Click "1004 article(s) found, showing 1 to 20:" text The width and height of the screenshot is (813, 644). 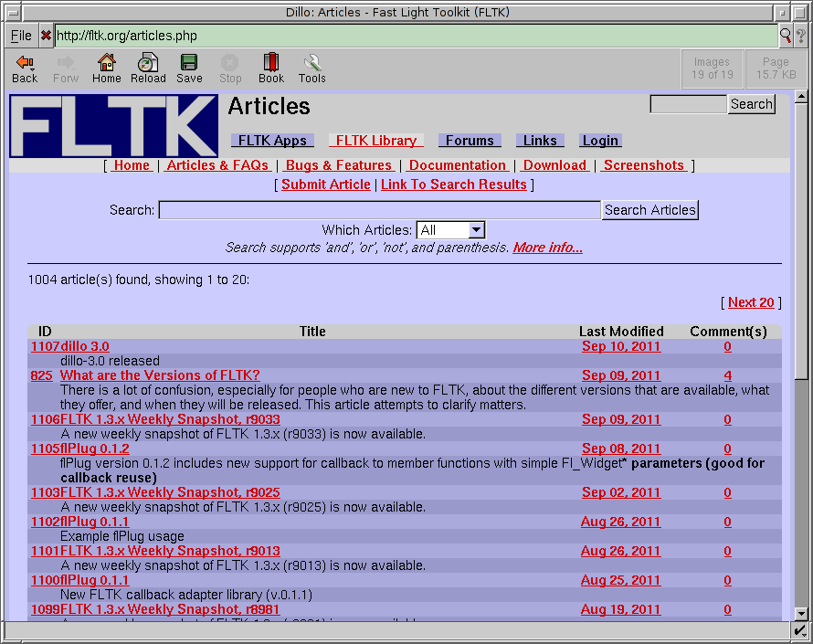139,280
